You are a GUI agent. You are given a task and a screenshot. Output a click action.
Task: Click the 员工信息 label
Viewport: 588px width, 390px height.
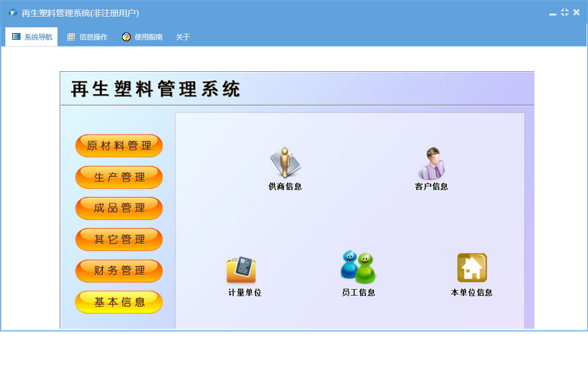358,292
